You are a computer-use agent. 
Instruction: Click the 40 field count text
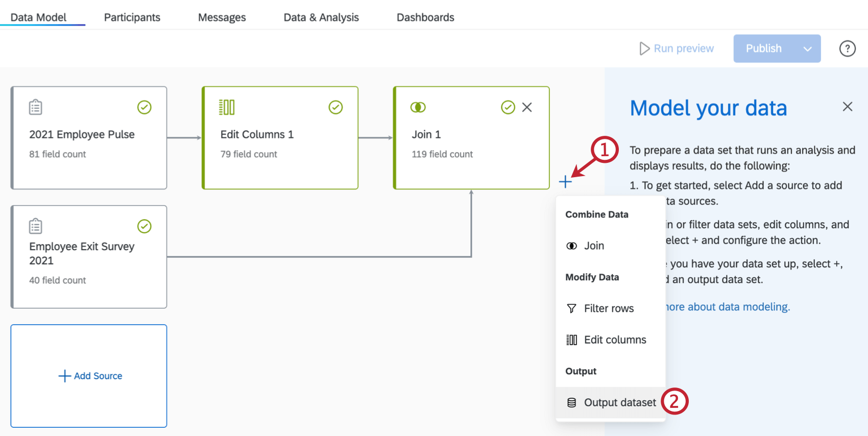58,280
